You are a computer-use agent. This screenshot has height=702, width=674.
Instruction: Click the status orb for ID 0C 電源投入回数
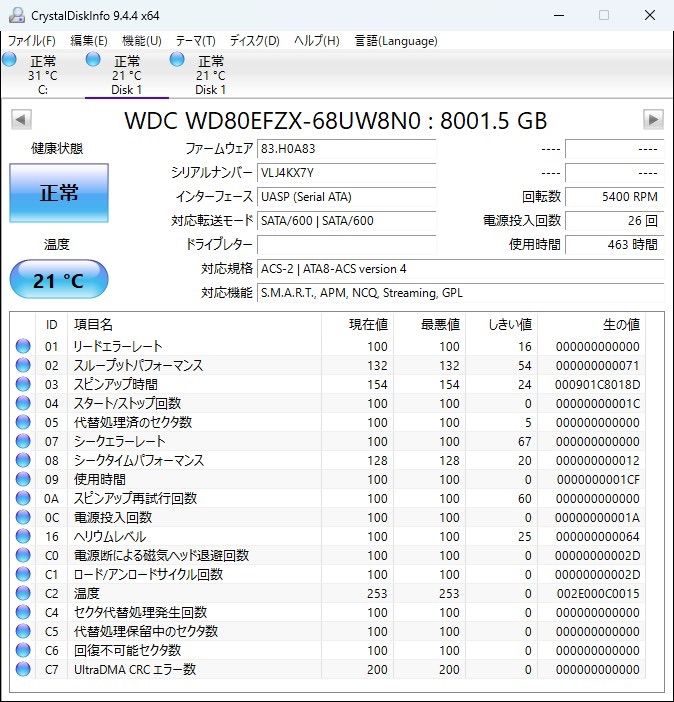click(23, 518)
